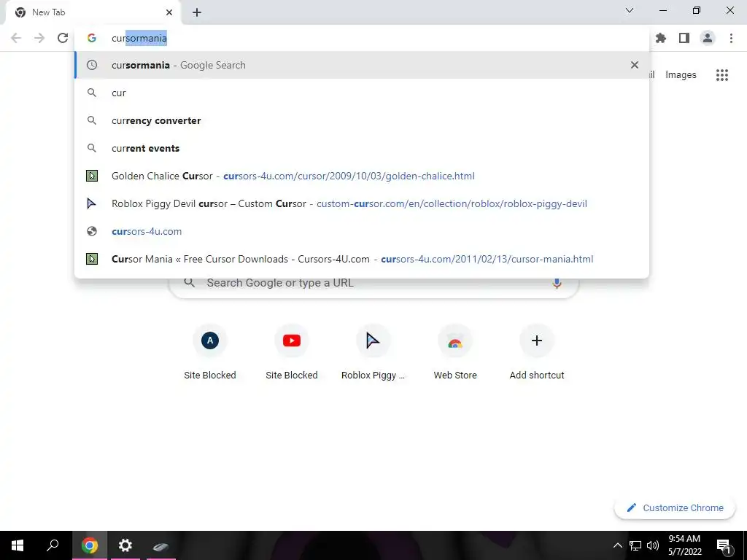This screenshot has width=747, height=560.
Task: Click the Google G icon in address bar
Action: [x=92, y=38]
